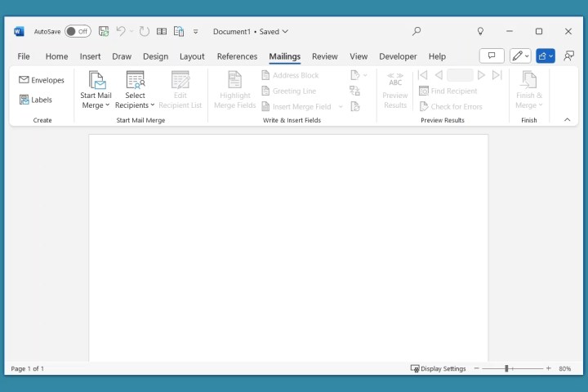The image size is (588, 392).
Task: Switch to the References tab
Action: point(237,56)
